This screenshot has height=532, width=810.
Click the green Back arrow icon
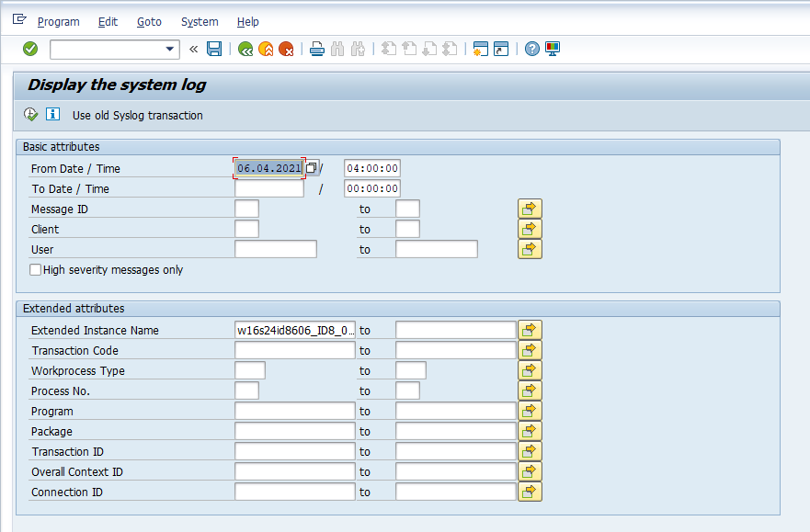(245, 49)
